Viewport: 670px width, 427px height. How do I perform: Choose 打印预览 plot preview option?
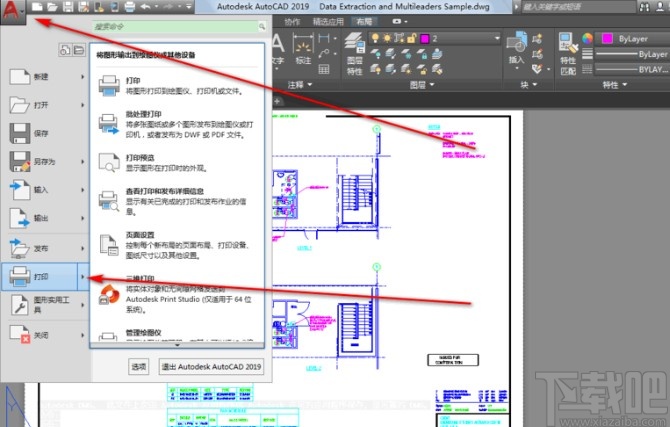(176, 163)
